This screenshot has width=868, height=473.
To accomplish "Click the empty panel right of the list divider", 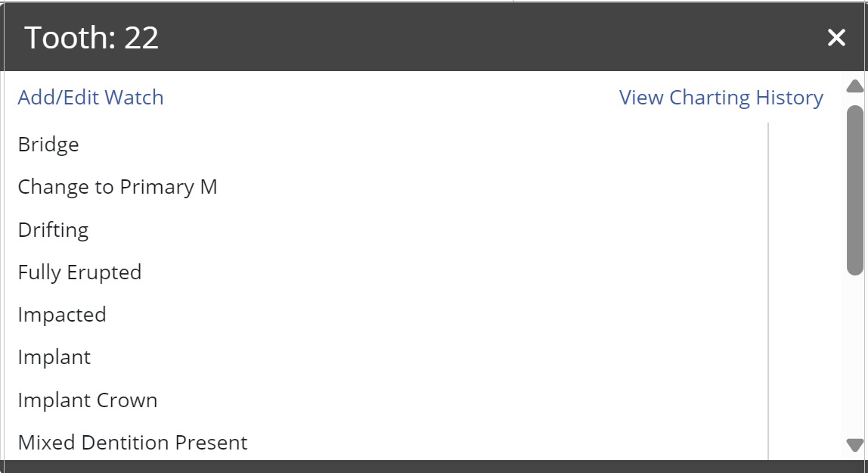I will click(x=804, y=288).
